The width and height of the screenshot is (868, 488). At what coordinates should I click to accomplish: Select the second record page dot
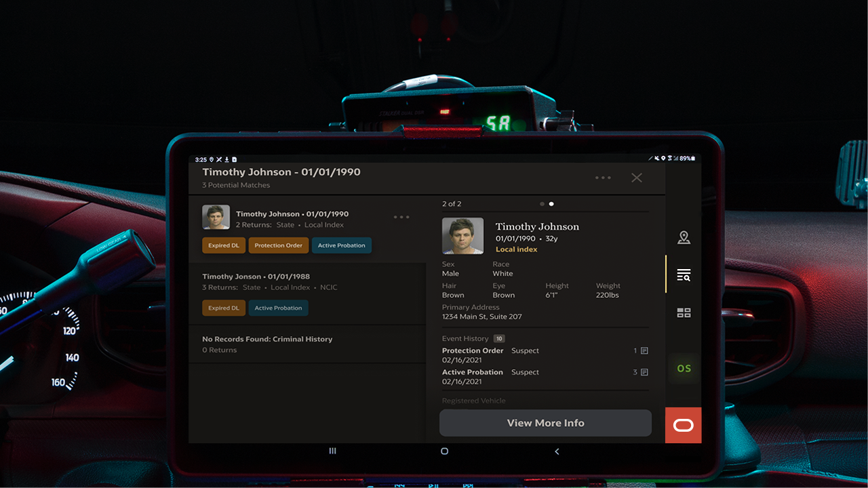(551, 203)
